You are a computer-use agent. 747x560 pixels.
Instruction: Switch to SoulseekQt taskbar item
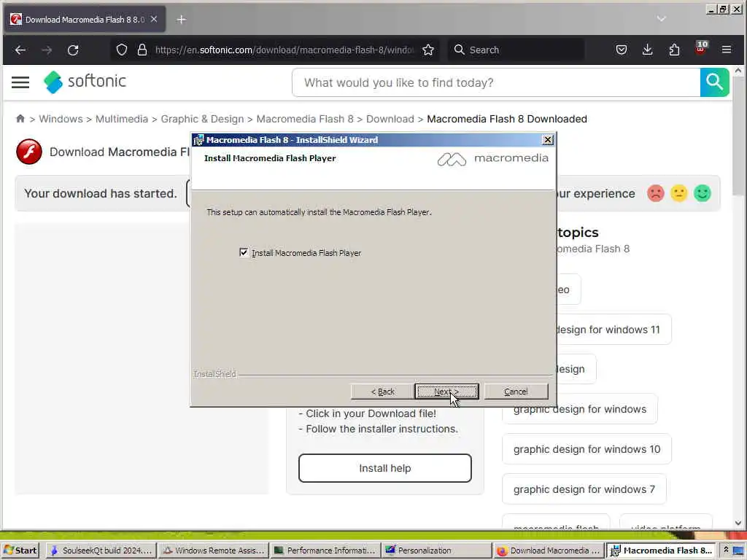101,551
